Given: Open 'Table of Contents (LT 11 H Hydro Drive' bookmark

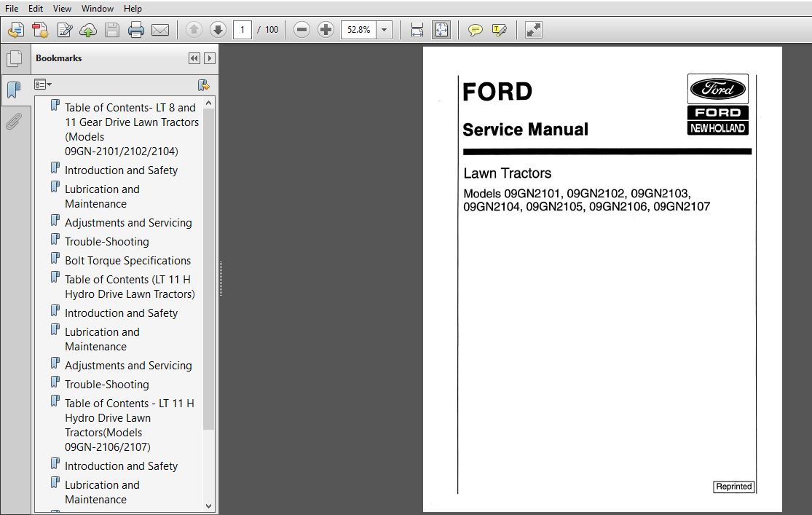Looking at the screenshot, I should pos(130,286).
